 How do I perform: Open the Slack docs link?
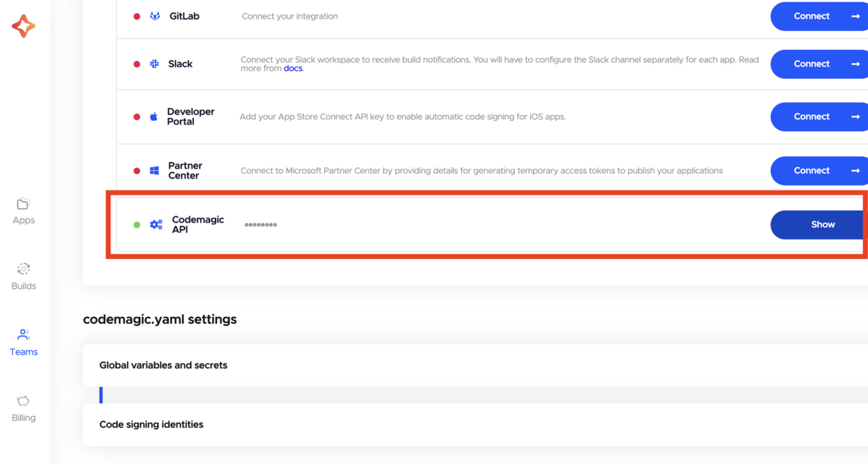coord(293,69)
